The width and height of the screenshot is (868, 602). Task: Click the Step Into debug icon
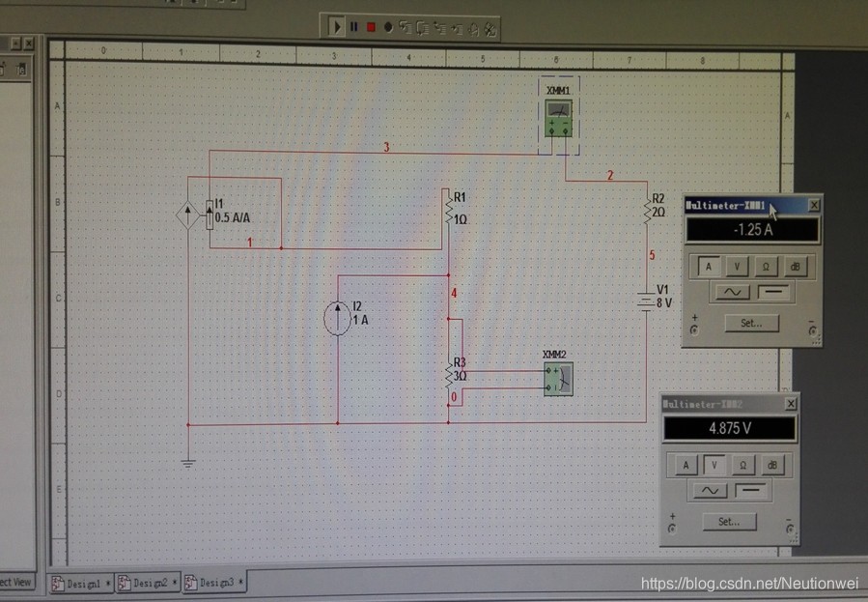point(405,27)
